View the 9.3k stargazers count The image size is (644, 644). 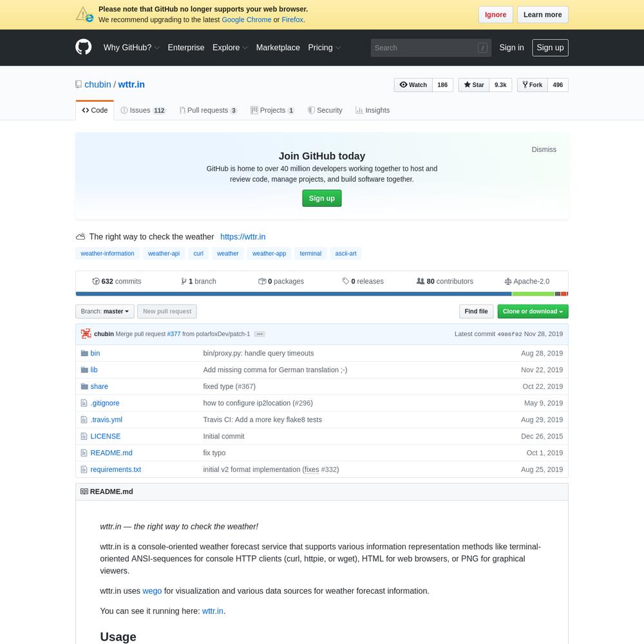(x=500, y=85)
